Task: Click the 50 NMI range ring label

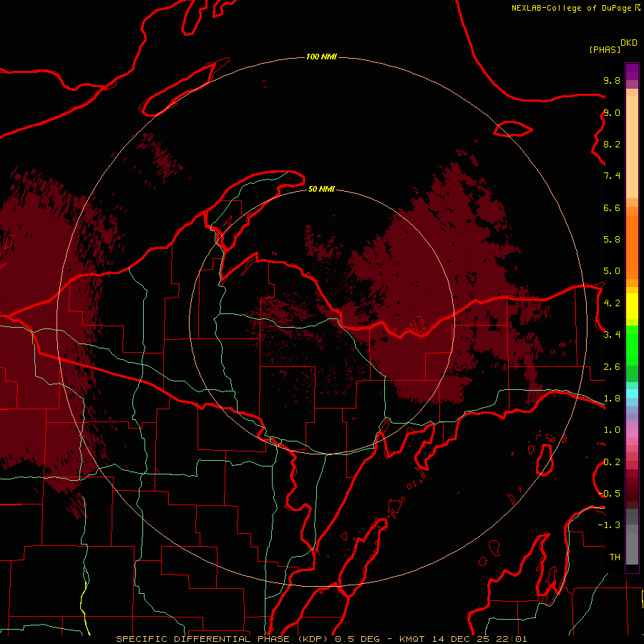Action: [x=321, y=189]
